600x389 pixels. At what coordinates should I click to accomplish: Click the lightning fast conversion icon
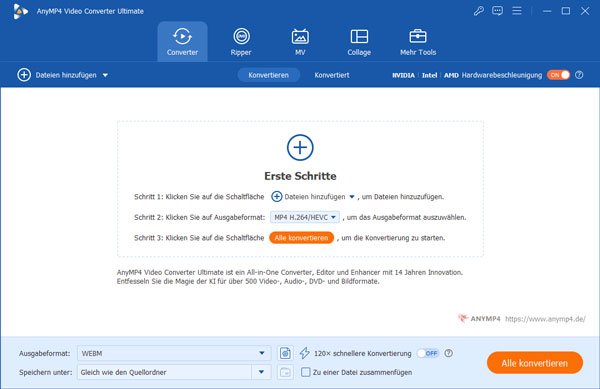click(x=305, y=353)
